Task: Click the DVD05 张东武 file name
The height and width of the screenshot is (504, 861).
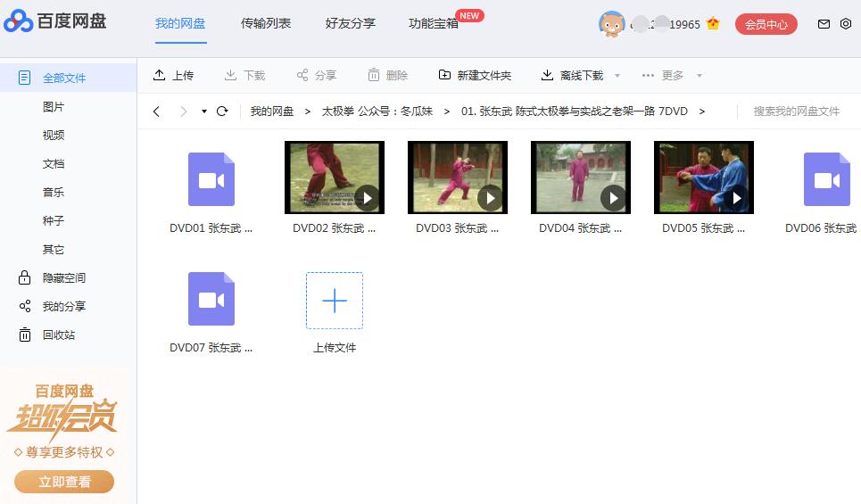Action: (x=703, y=228)
